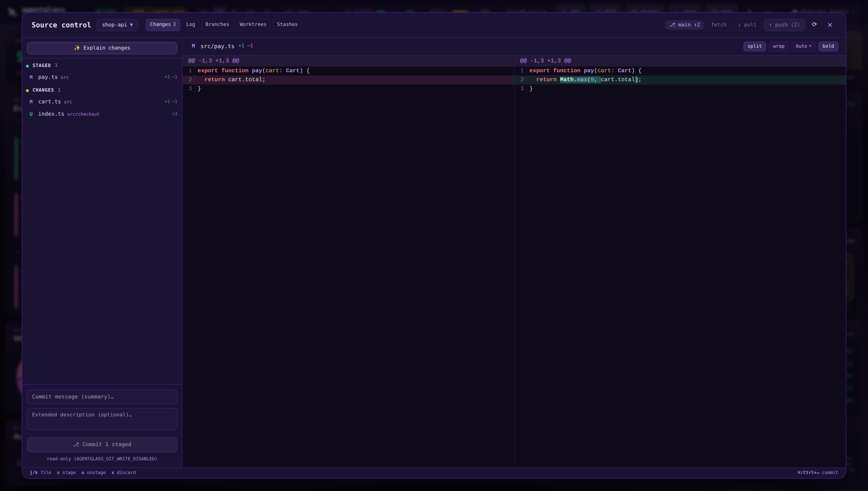Click the Commit 1 staged button
868x491 pixels.
click(102, 444)
